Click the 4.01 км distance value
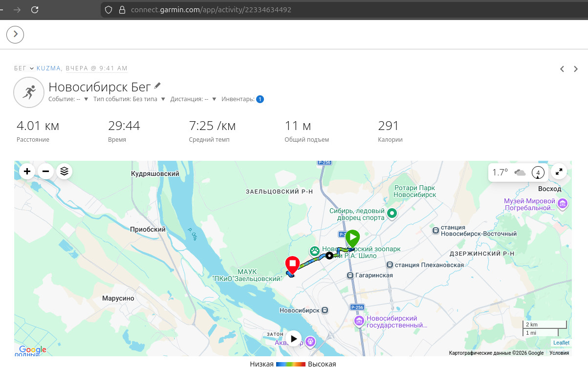Screen dimensions: 588x388 coord(38,126)
